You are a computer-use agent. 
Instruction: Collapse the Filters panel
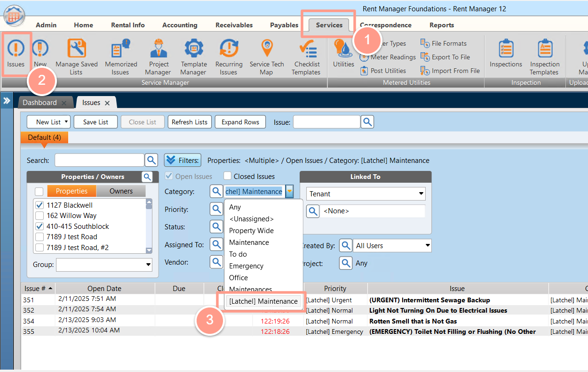pos(183,160)
